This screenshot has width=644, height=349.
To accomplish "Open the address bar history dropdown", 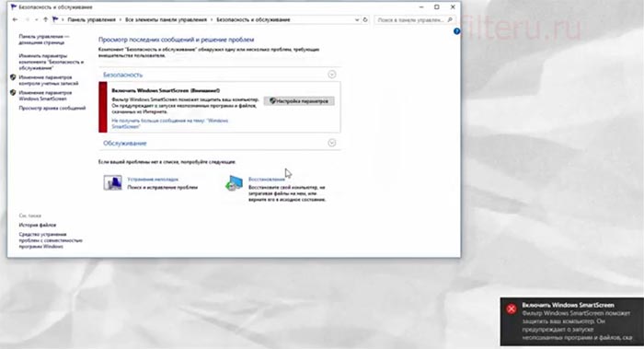I will [357, 19].
